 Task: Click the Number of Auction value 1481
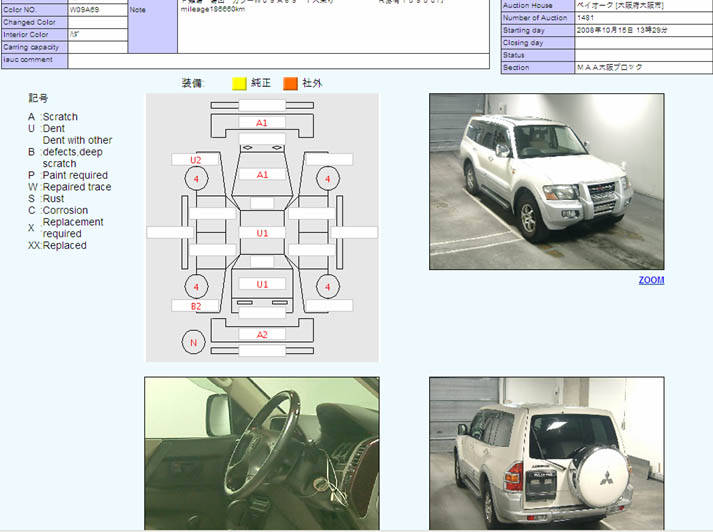pos(585,18)
